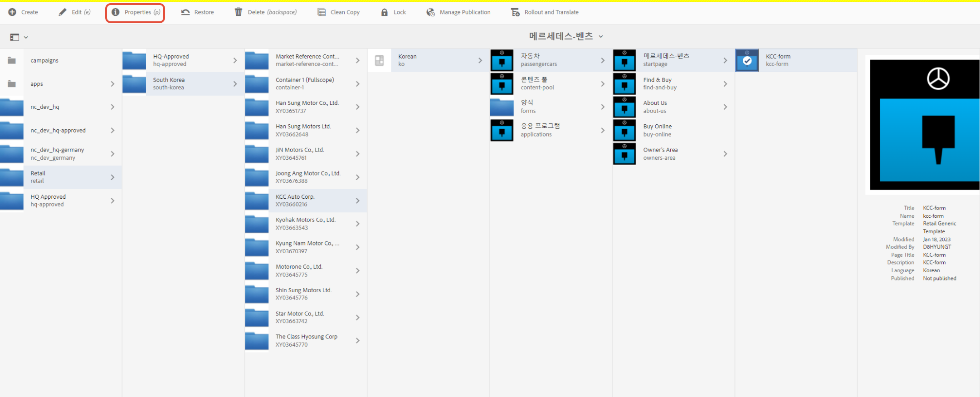Expand the Han Sung Motors Ltd. chevron
980x397 pixels.
(x=357, y=131)
